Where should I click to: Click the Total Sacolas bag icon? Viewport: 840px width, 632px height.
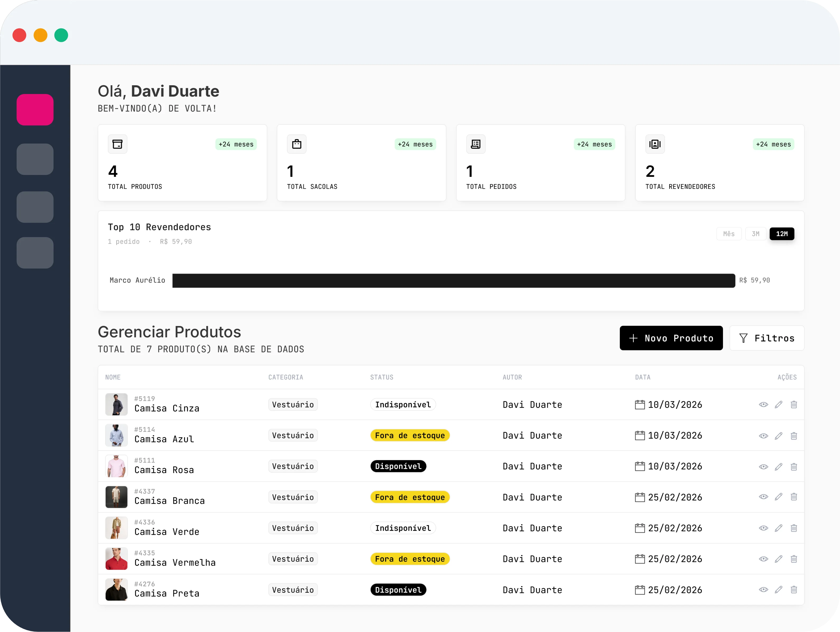click(x=297, y=144)
